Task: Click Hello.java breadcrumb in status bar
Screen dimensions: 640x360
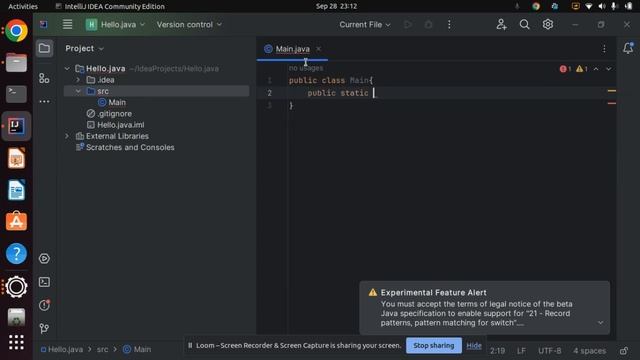Action: tap(62, 349)
